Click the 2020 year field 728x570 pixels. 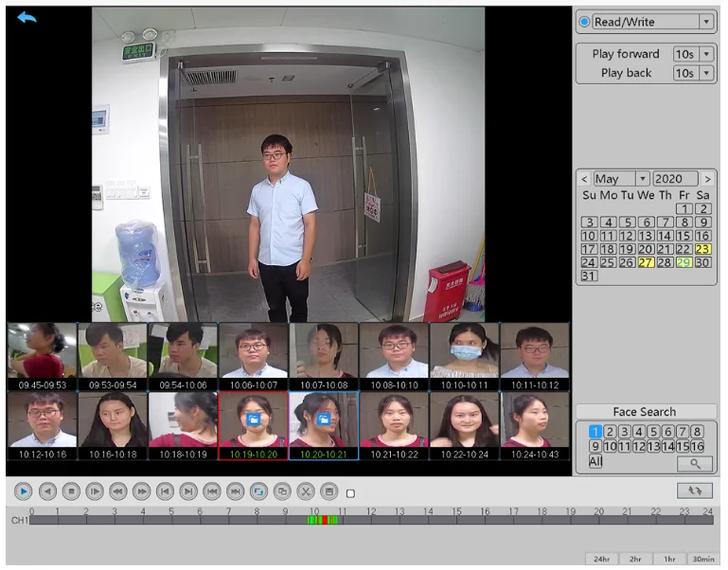(x=675, y=179)
